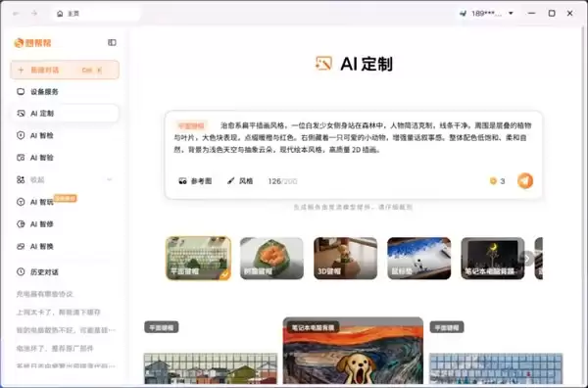
Task: Open 设备服务 in the sidebar
Action: pos(65,91)
